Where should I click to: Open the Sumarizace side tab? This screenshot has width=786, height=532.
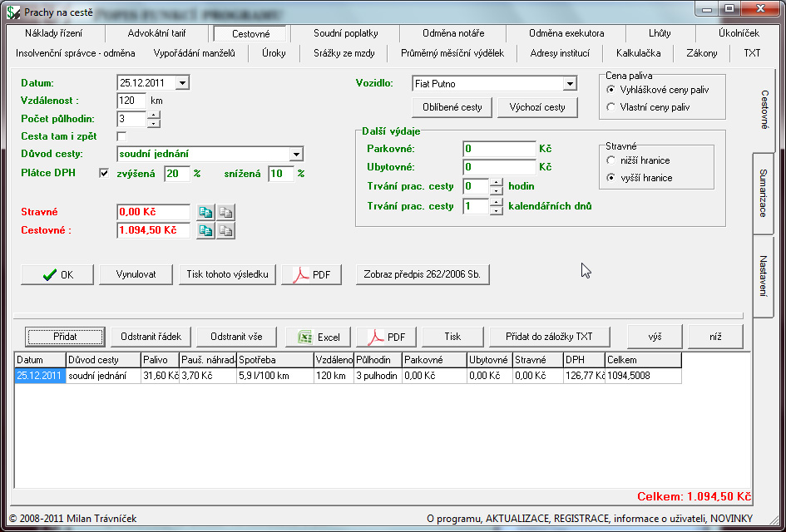(x=763, y=193)
